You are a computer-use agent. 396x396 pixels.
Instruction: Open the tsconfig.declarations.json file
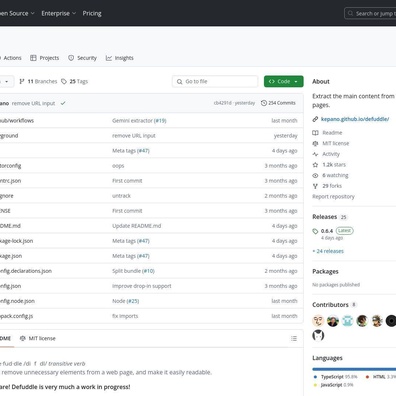click(26, 271)
